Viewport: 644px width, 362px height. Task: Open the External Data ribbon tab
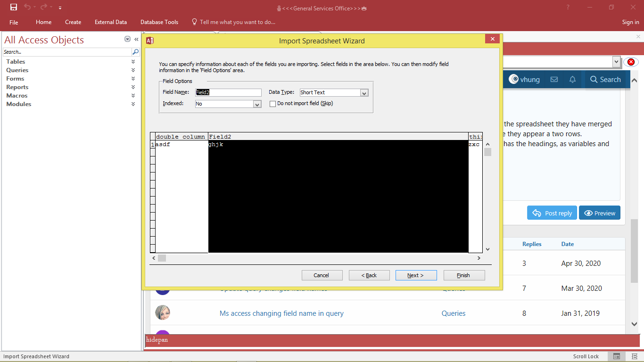coord(111,22)
